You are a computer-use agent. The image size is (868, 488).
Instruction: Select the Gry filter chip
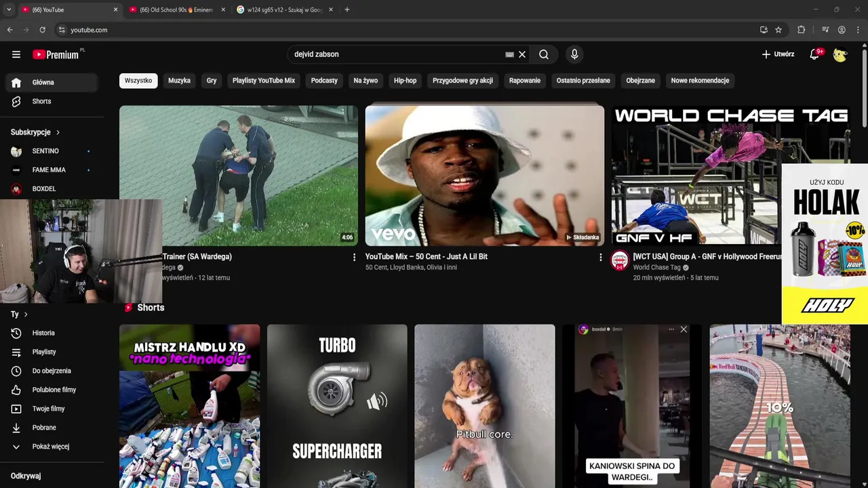(x=212, y=81)
